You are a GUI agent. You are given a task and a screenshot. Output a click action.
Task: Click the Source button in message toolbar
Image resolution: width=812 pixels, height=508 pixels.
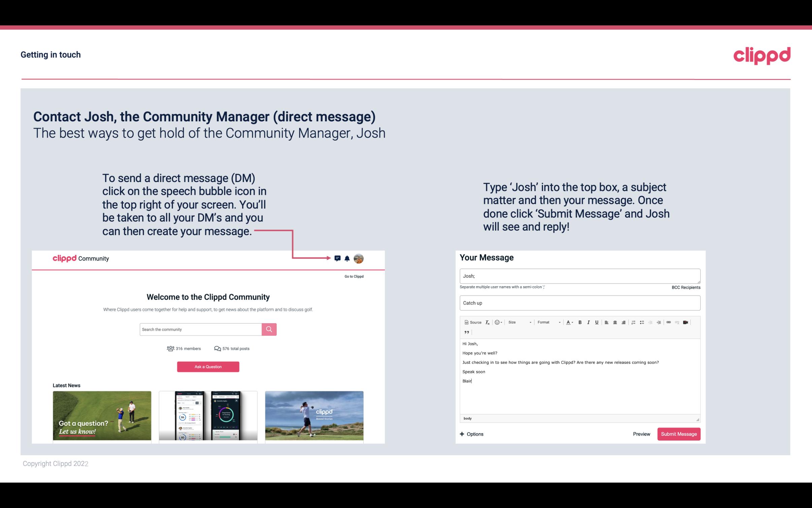point(472,322)
